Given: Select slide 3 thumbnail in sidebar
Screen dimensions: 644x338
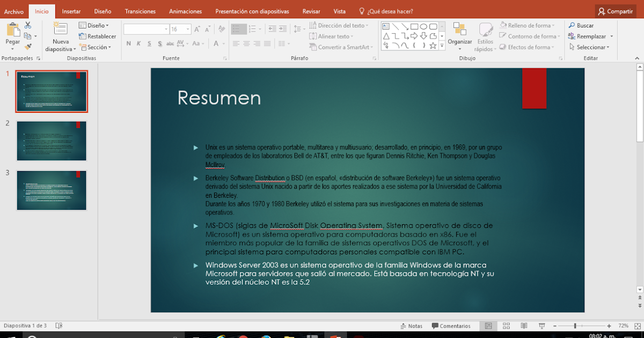Looking at the screenshot, I should pyautogui.click(x=51, y=190).
